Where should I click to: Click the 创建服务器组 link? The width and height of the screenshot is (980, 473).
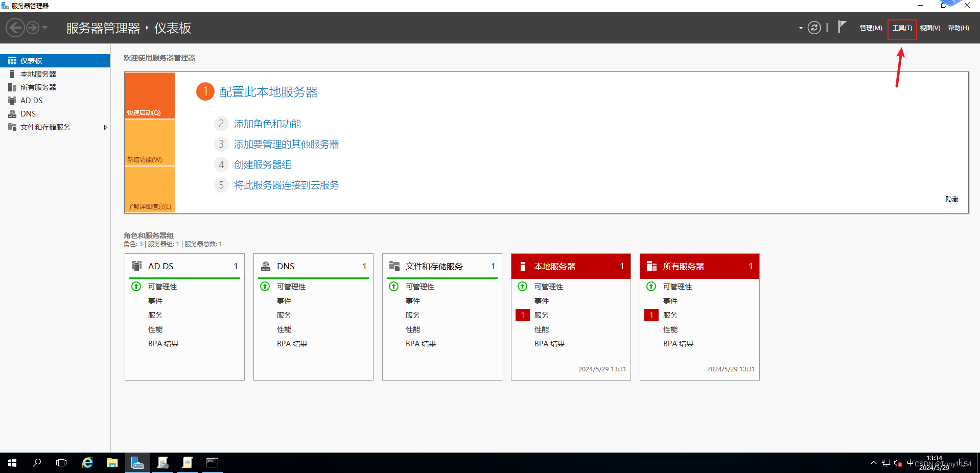[263, 165]
